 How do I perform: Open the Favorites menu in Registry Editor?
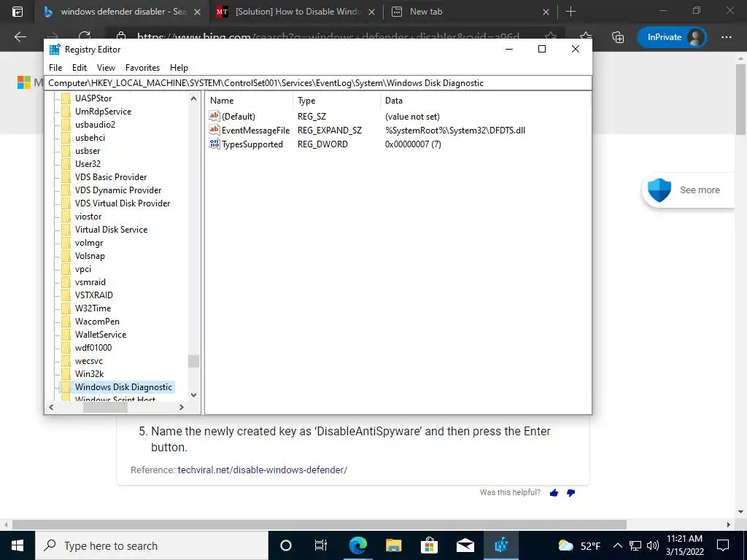pyautogui.click(x=142, y=68)
